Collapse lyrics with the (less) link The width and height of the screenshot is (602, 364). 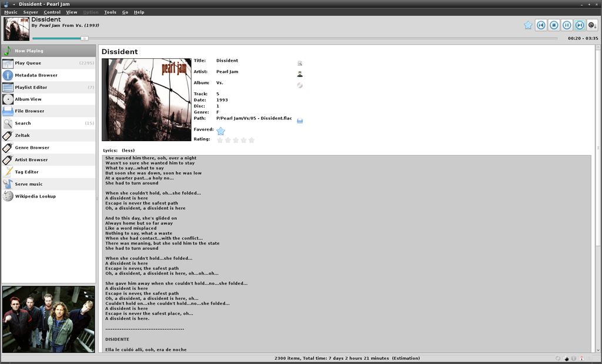point(128,151)
